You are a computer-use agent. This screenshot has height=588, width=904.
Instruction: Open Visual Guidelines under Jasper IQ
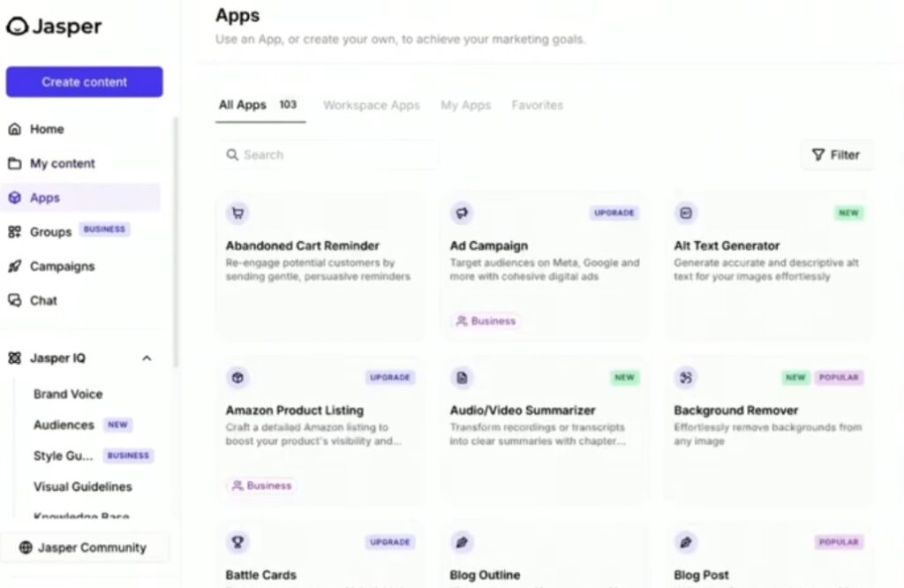pyautogui.click(x=82, y=486)
